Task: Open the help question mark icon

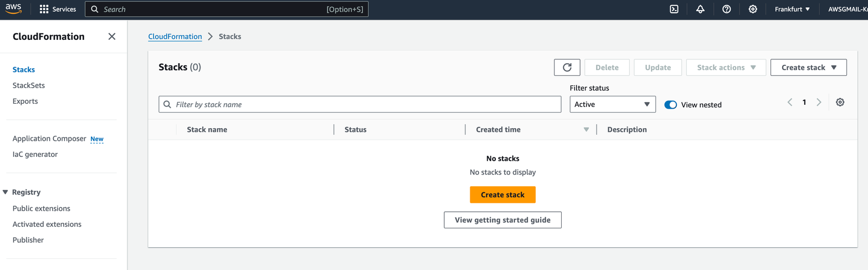Action: click(x=727, y=9)
